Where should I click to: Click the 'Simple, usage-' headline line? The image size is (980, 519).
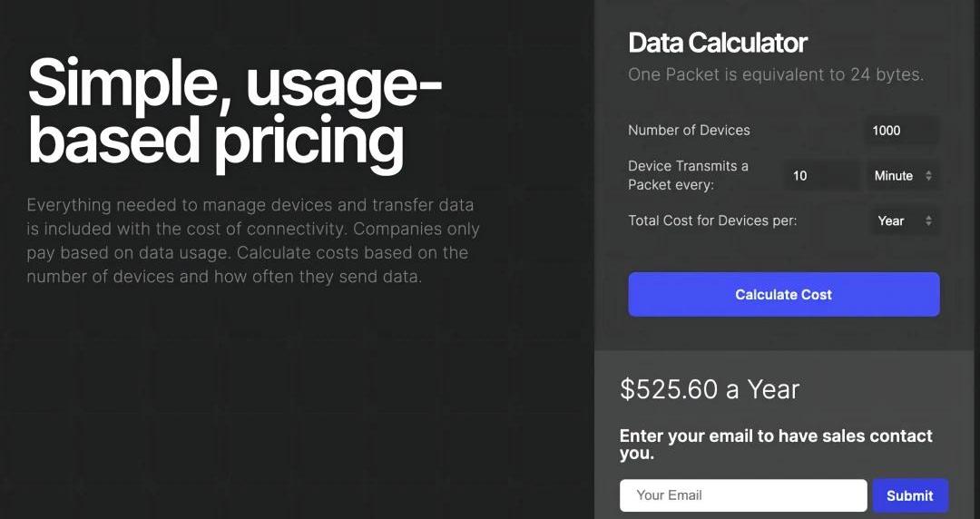pos(235,83)
